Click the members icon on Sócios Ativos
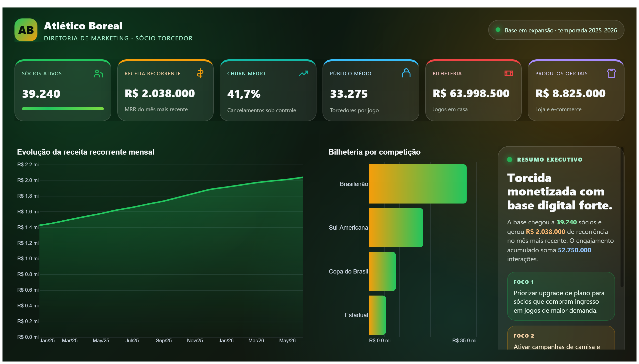 click(x=98, y=74)
